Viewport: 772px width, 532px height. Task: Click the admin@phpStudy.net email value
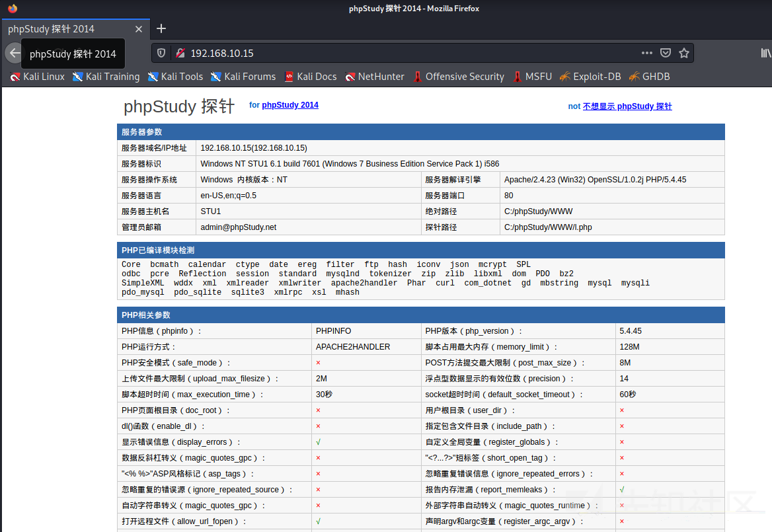point(239,227)
